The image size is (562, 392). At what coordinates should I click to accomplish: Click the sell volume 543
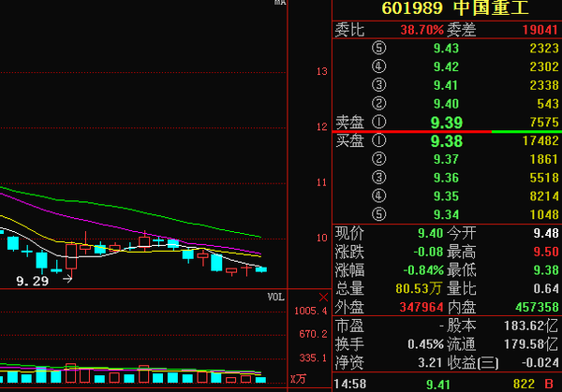click(x=548, y=104)
